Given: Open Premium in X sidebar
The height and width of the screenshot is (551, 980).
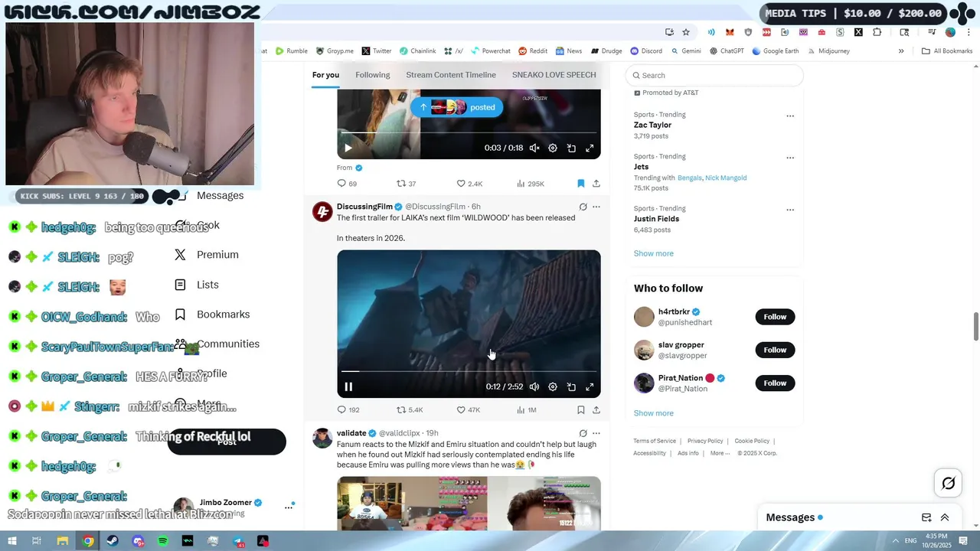Looking at the screenshot, I should click(207, 255).
